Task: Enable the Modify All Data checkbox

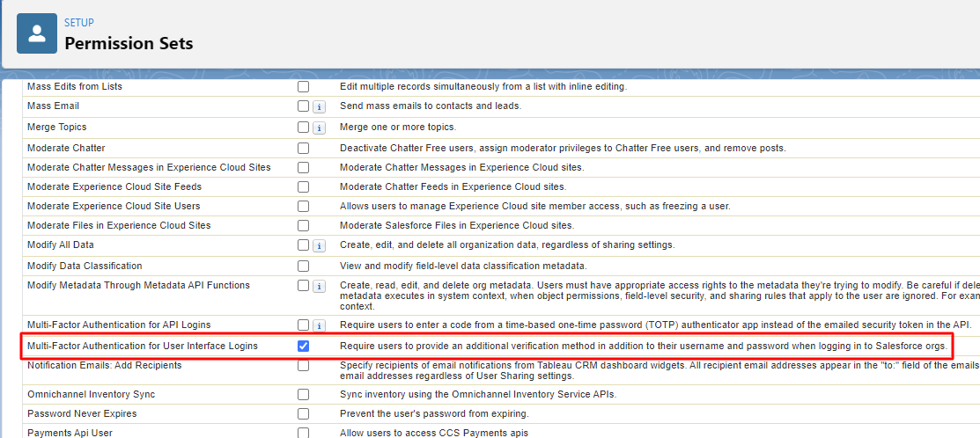Action: click(x=303, y=245)
